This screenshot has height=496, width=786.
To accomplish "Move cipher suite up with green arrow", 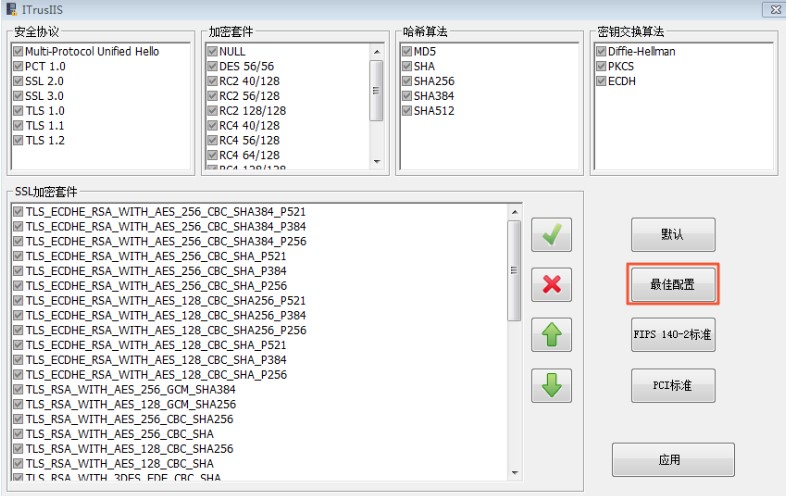I will coord(551,335).
